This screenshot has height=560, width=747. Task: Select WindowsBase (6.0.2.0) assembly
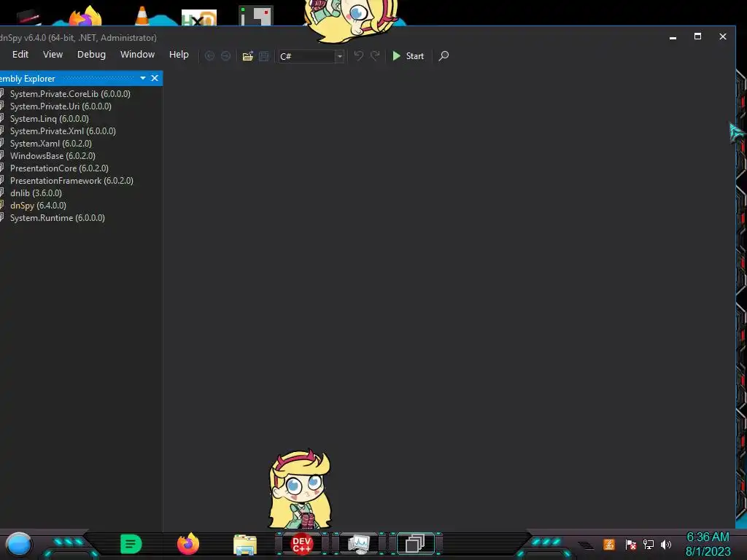click(x=53, y=156)
